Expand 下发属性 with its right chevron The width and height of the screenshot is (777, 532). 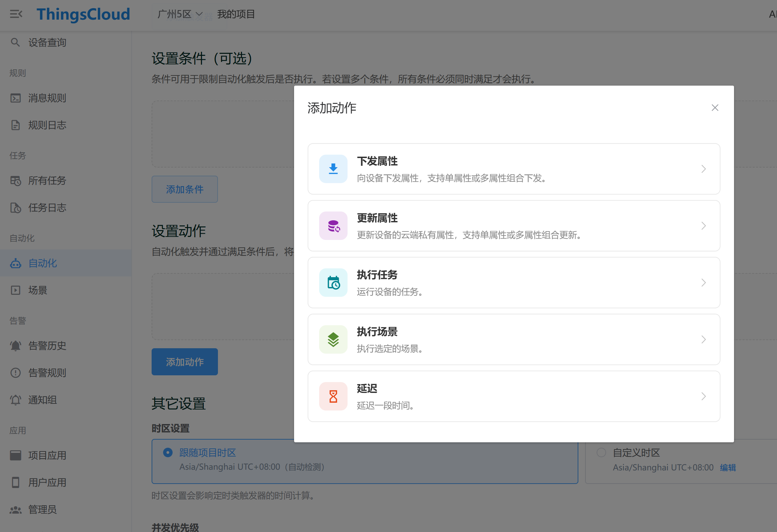coord(704,169)
